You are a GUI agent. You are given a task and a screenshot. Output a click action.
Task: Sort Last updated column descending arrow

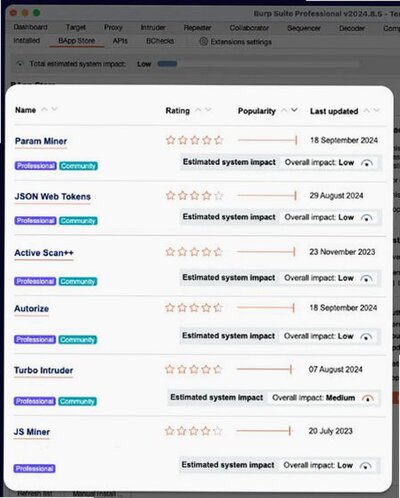pyautogui.click(x=377, y=110)
